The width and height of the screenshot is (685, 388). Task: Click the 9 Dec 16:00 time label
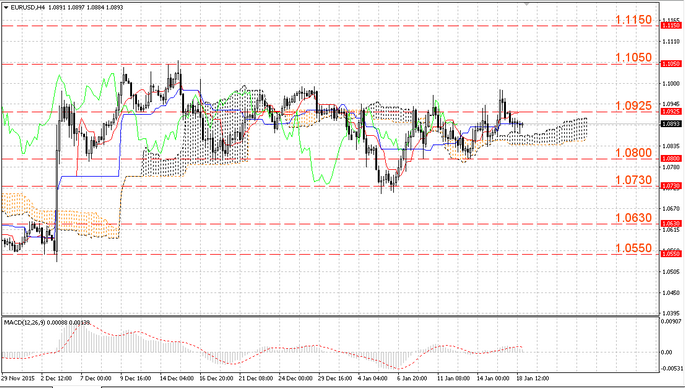tap(135, 378)
